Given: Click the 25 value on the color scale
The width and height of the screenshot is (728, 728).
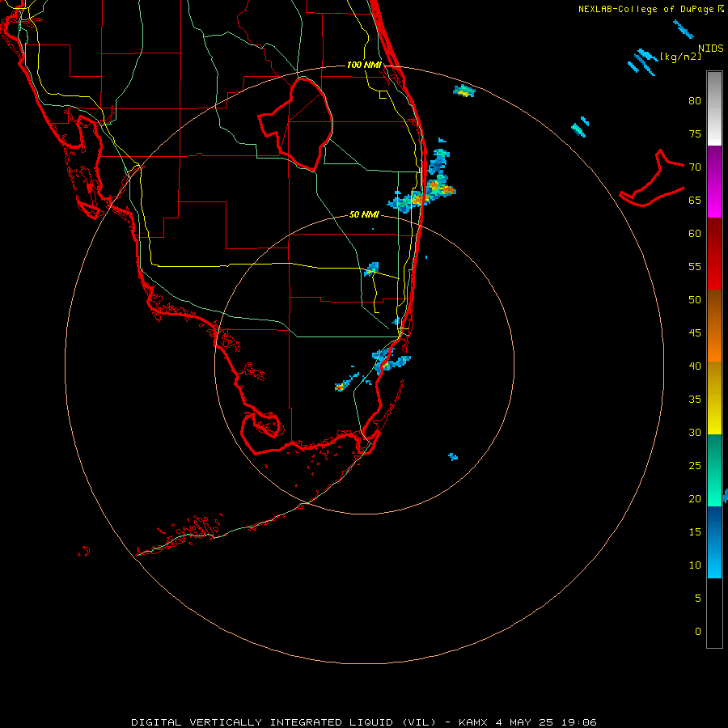Looking at the screenshot, I should pyautogui.click(x=695, y=466).
